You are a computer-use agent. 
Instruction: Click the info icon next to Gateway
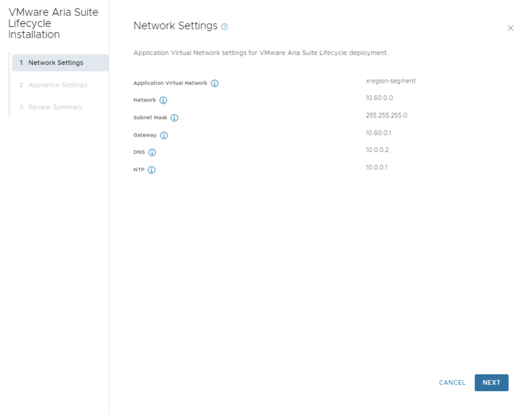[x=164, y=136]
